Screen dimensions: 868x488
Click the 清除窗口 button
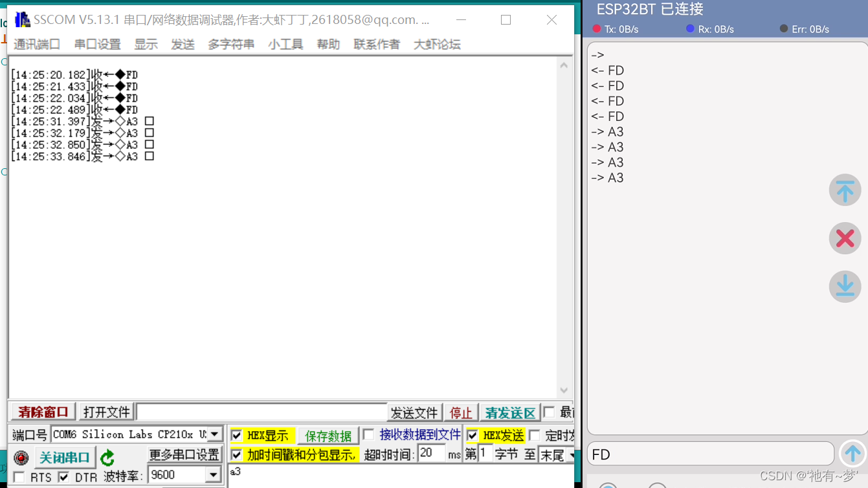click(43, 412)
